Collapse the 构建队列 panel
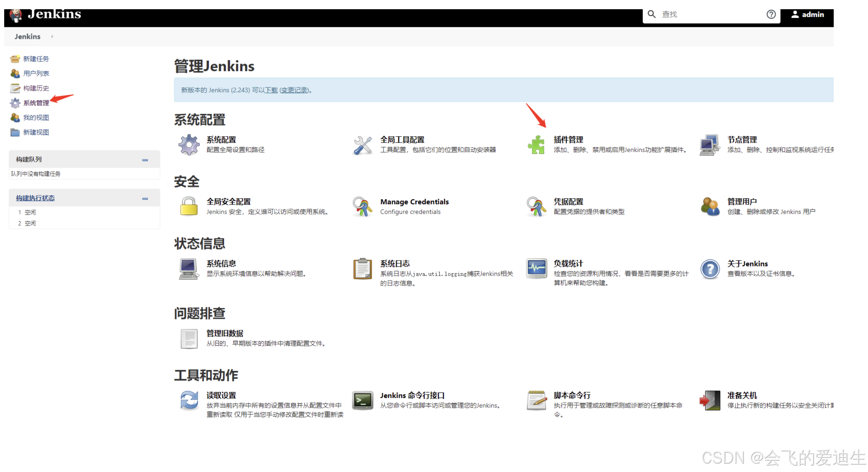Viewport: 868px width, 472px height. 145,160
